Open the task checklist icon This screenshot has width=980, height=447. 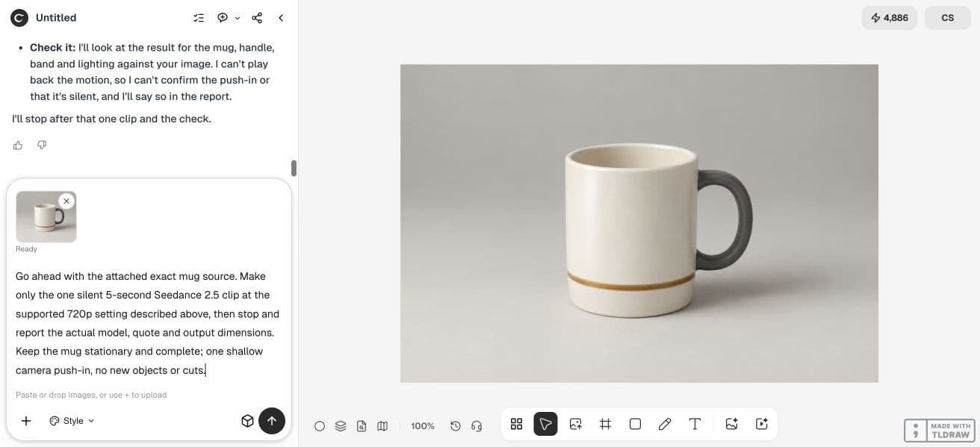click(x=198, y=18)
